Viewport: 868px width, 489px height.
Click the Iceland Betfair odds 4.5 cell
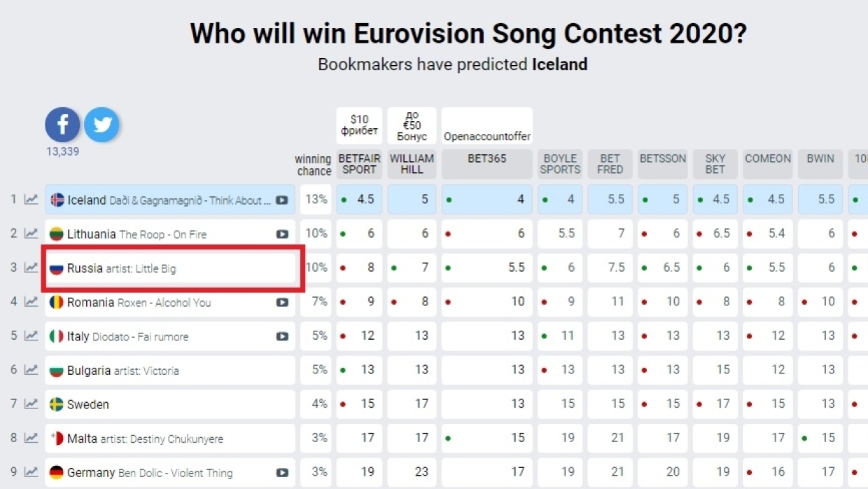pyautogui.click(x=359, y=200)
